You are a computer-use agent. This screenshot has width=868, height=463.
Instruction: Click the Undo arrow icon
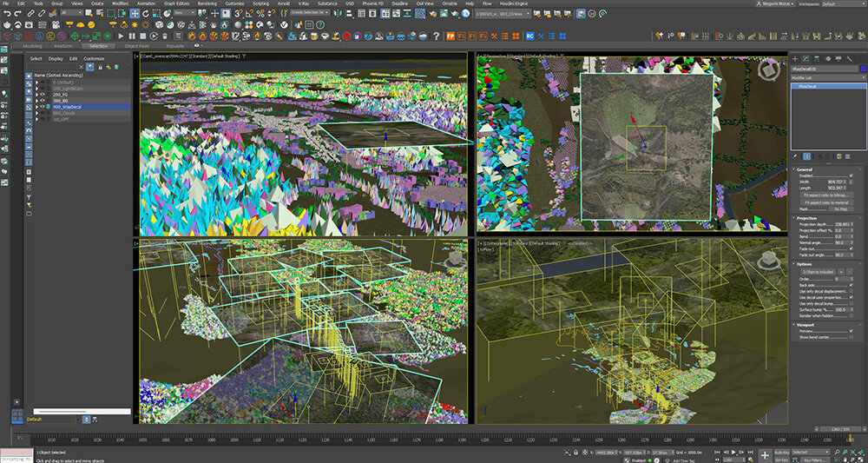pos(5,15)
